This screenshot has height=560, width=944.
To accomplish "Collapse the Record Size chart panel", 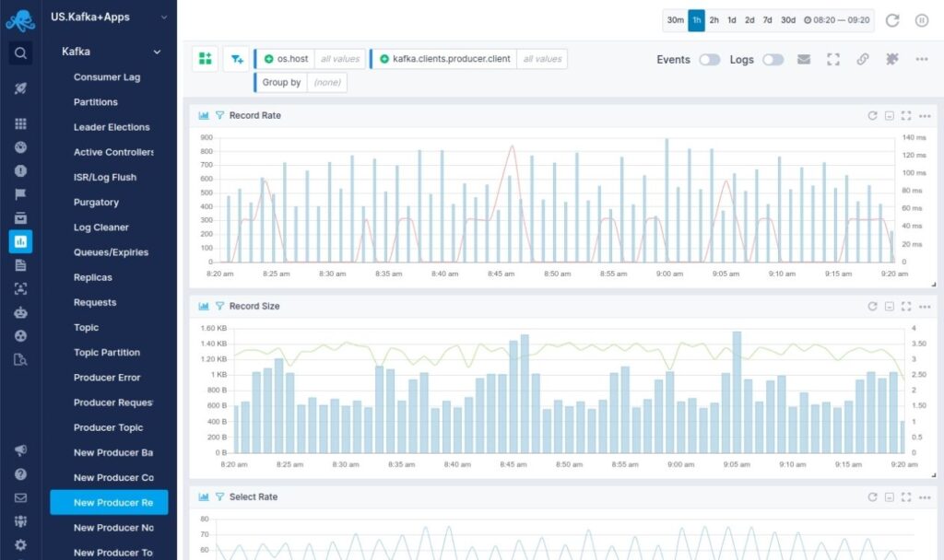I will (890, 306).
